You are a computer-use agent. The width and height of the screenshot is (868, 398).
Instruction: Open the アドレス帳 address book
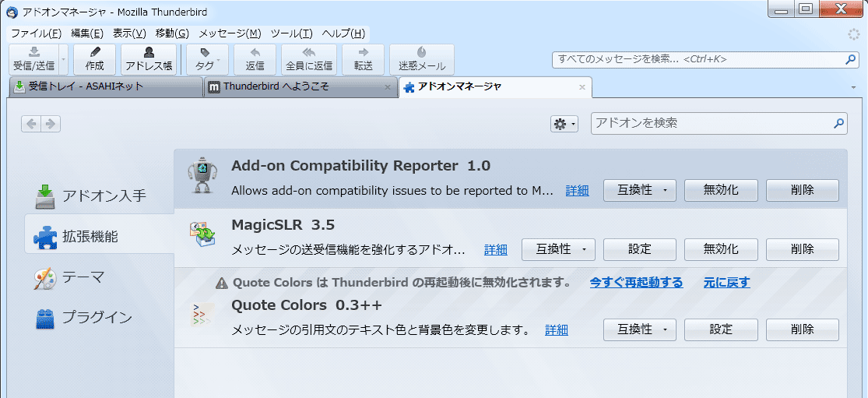(149, 59)
